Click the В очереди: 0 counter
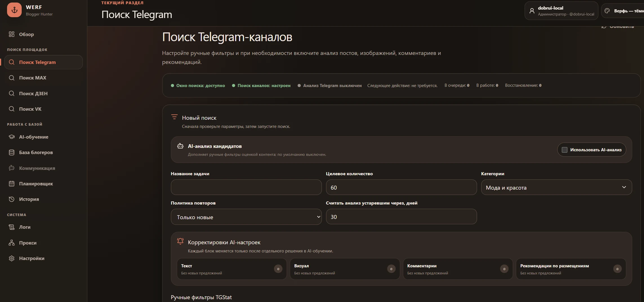This screenshot has height=302, width=644. click(457, 85)
